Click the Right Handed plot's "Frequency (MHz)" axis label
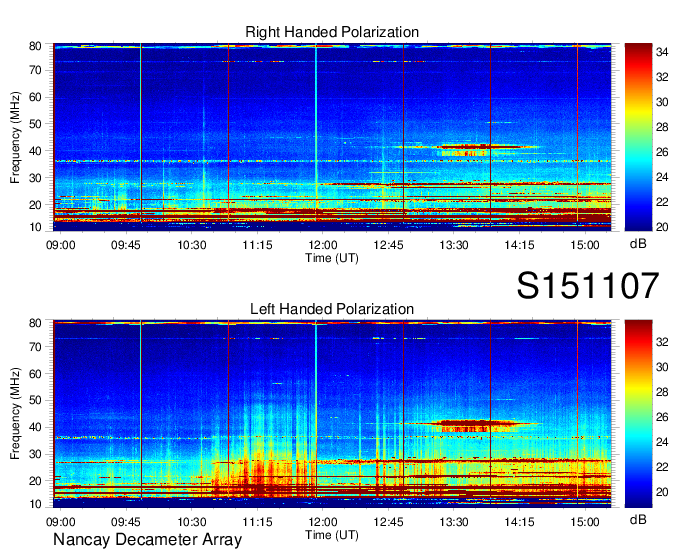Image resolution: width=680 pixels, height=552 pixels. (x=15, y=137)
